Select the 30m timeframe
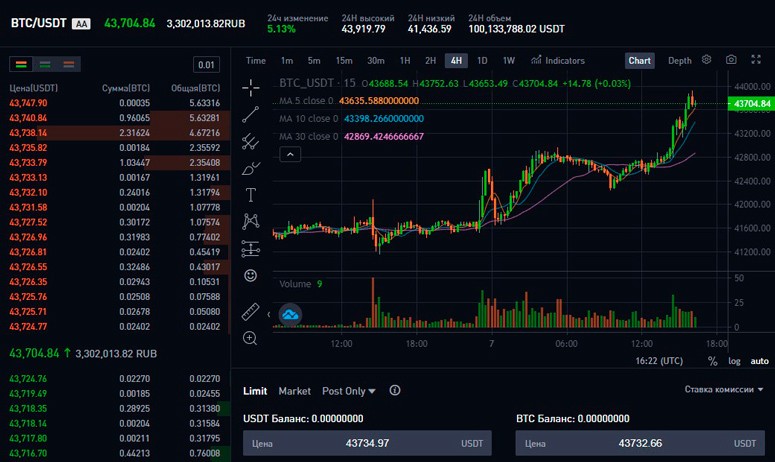775x462 pixels. pyautogui.click(x=376, y=60)
